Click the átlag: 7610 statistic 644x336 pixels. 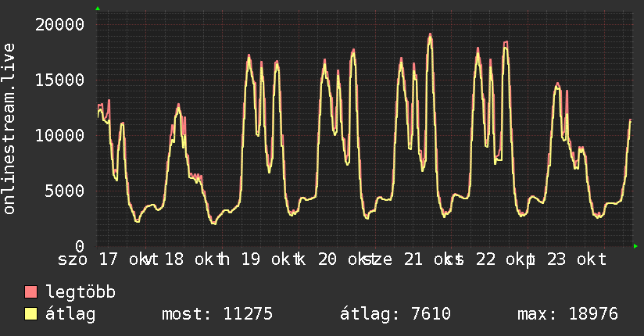tap(395, 314)
